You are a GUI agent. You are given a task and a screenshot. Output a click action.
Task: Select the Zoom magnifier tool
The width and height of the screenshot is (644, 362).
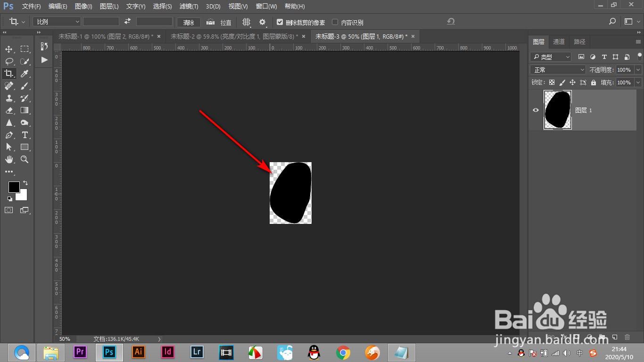point(25,159)
